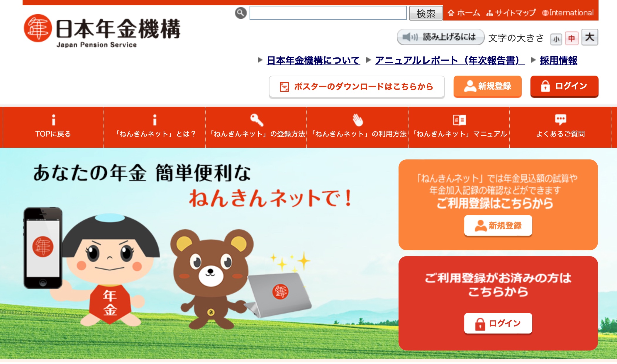The height and width of the screenshot is (364, 617).
Task: Click into the search text field
Action: (x=328, y=13)
